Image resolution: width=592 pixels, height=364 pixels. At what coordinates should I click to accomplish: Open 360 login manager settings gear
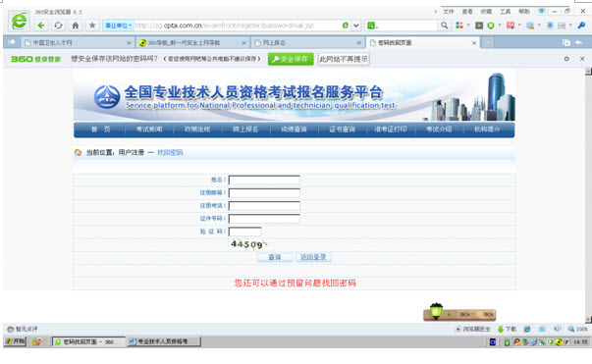(566, 59)
